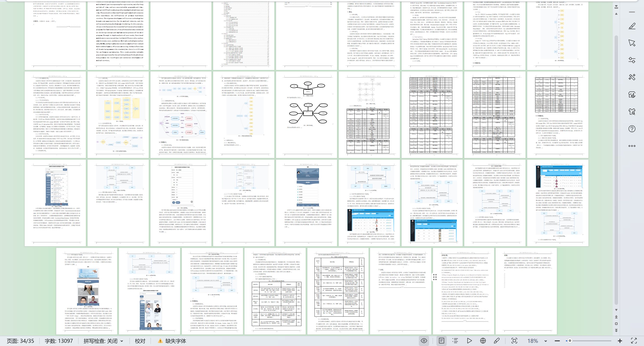
Task: Enter full screen display mode
Action: (x=634, y=341)
